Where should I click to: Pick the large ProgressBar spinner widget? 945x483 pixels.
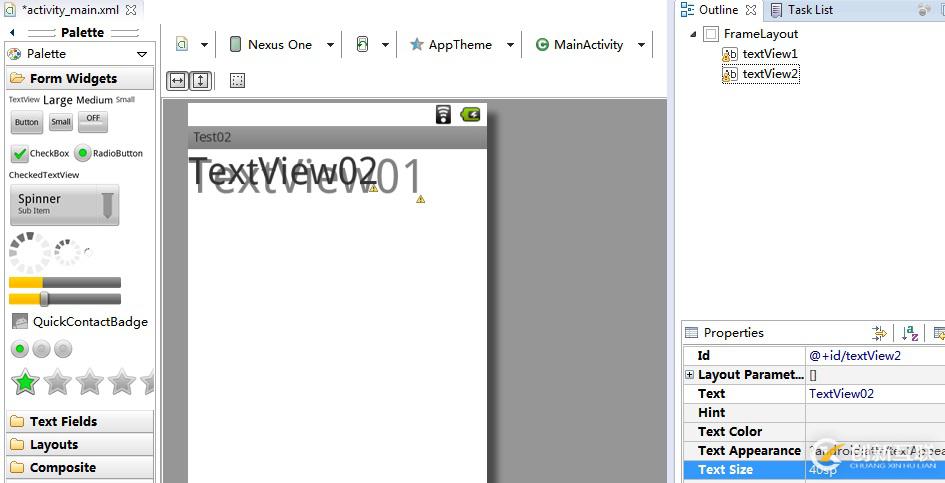click(30, 253)
